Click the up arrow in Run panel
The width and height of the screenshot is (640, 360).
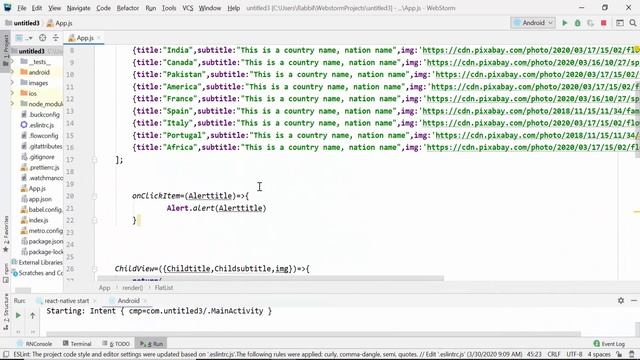coord(32,316)
